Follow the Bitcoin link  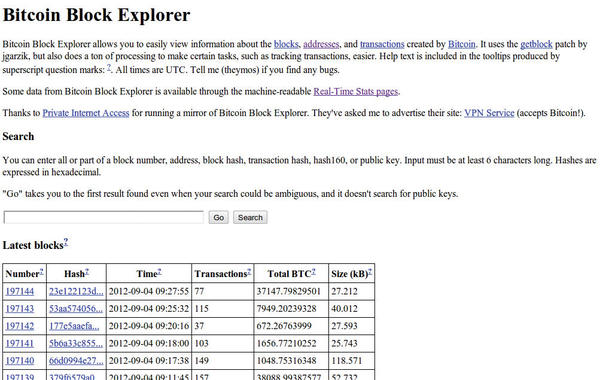click(461, 44)
